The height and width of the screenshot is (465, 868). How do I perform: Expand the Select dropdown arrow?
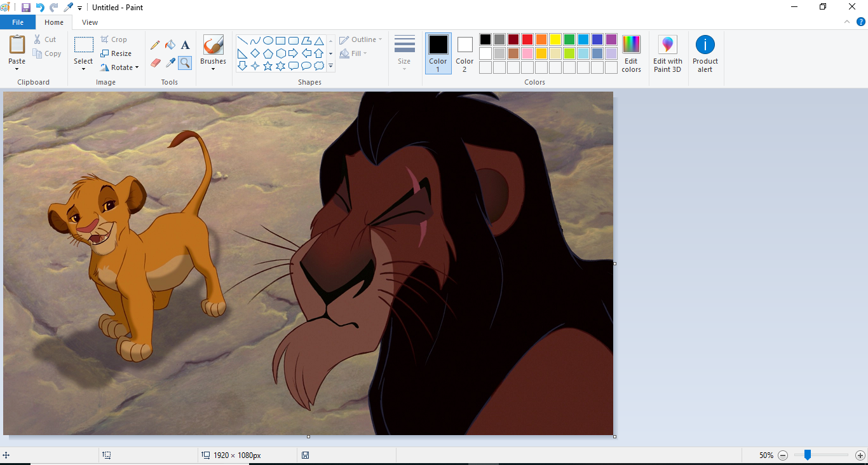[x=83, y=69]
